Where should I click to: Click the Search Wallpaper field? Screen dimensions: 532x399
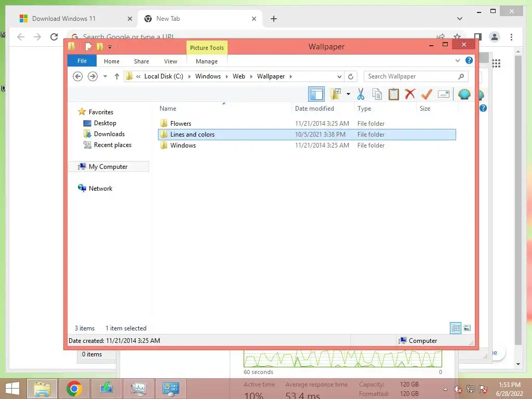pyautogui.click(x=416, y=76)
